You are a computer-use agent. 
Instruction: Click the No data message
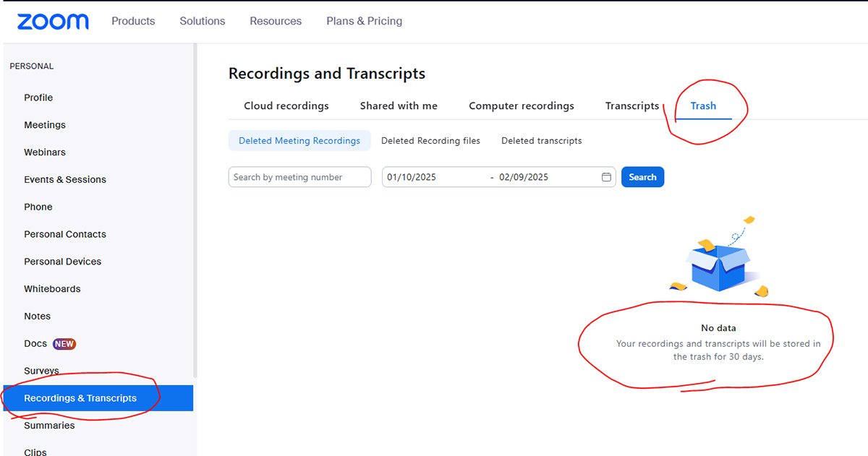coord(718,328)
